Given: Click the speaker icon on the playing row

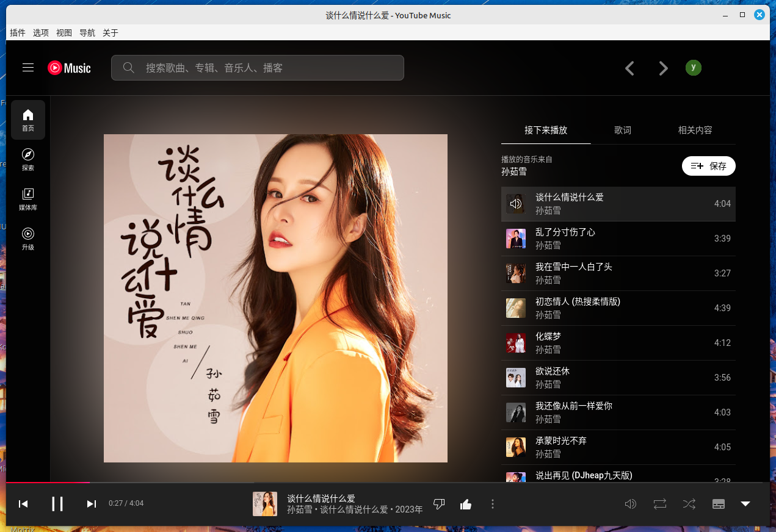Looking at the screenshot, I should click(x=516, y=204).
